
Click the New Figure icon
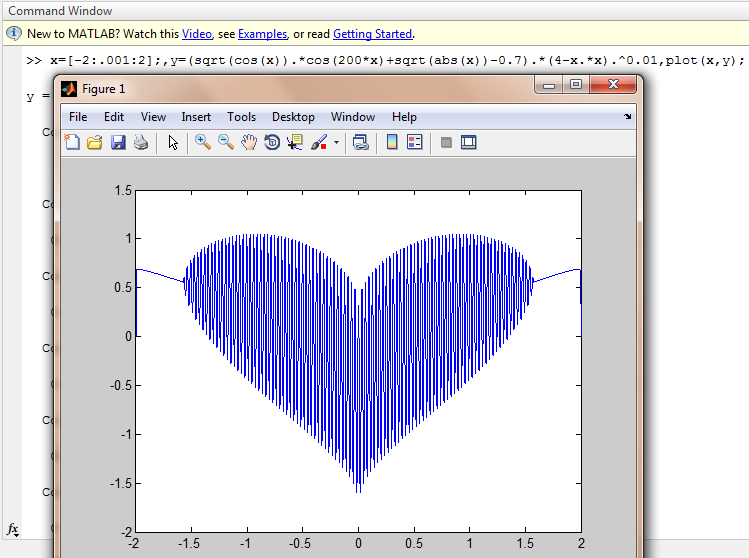[x=72, y=143]
